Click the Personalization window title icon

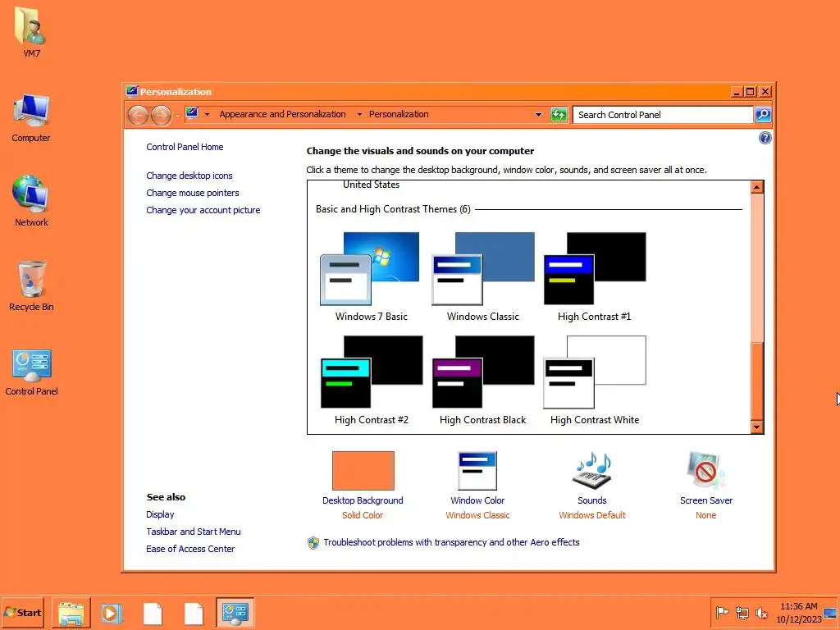pos(132,91)
